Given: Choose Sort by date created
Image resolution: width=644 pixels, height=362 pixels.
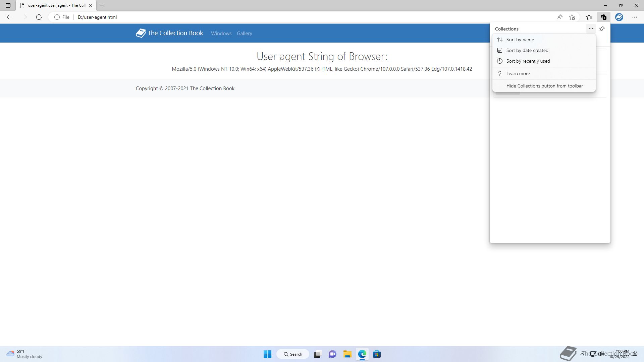Looking at the screenshot, I should tap(544, 50).
